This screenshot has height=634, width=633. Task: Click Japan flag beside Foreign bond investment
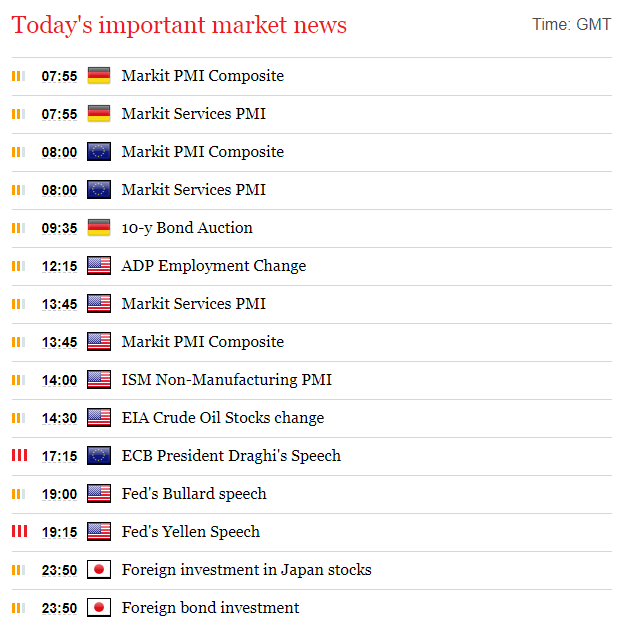coord(99,608)
